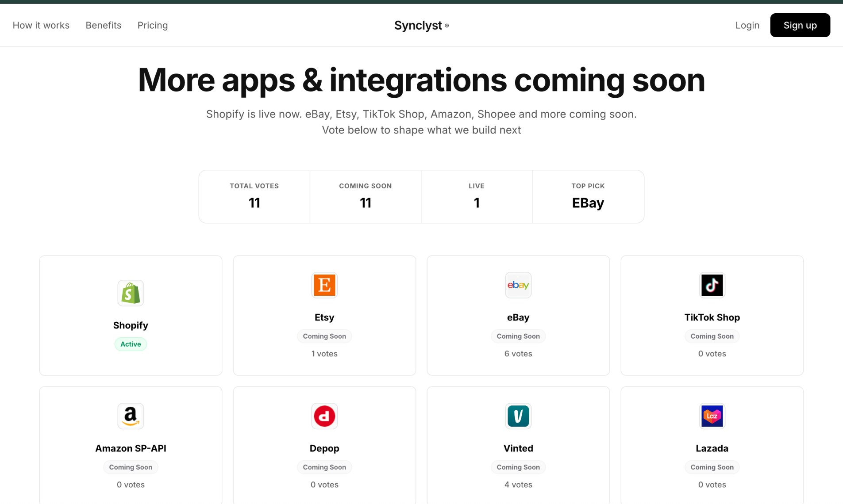Screen dimensions: 843x504
Task: Click the TOP PICK label
Action: pos(588,186)
